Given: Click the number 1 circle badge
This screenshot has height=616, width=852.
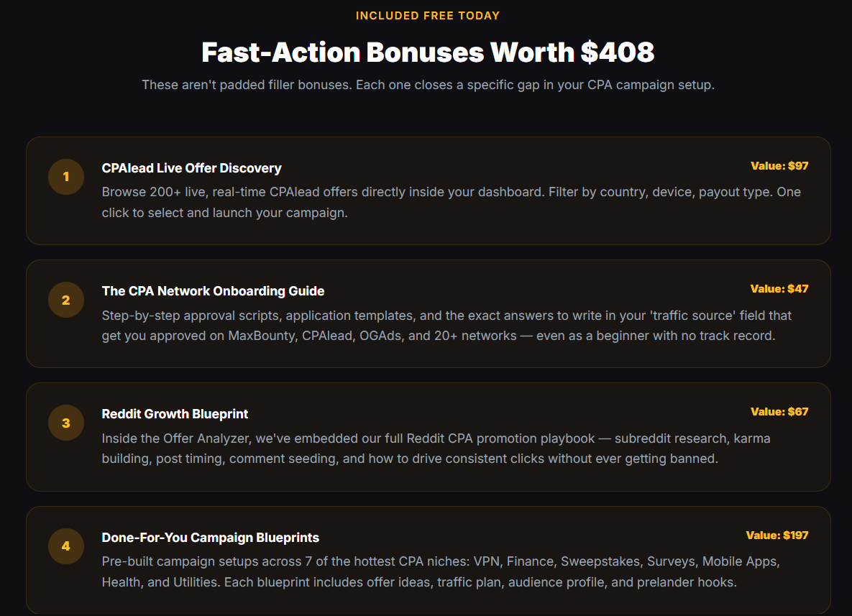Looking at the screenshot, I should coord(65,177).
